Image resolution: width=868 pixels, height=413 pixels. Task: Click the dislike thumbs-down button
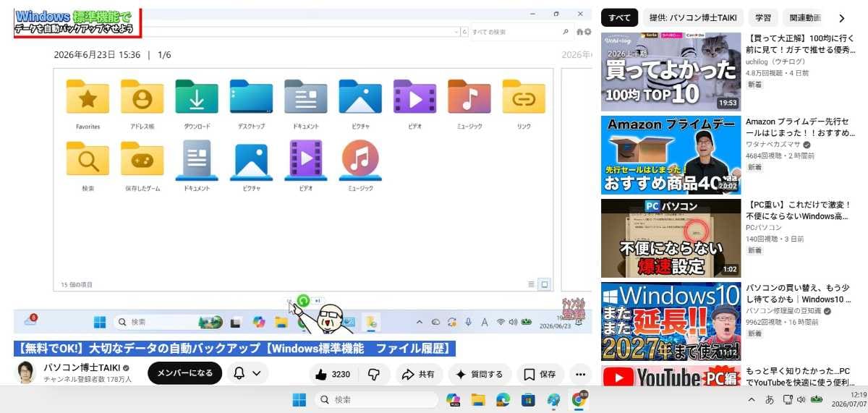pos(374,374)
